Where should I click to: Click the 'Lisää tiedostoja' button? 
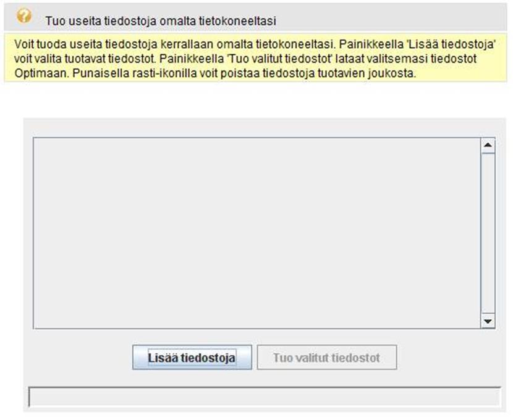[x=192, y=357]
